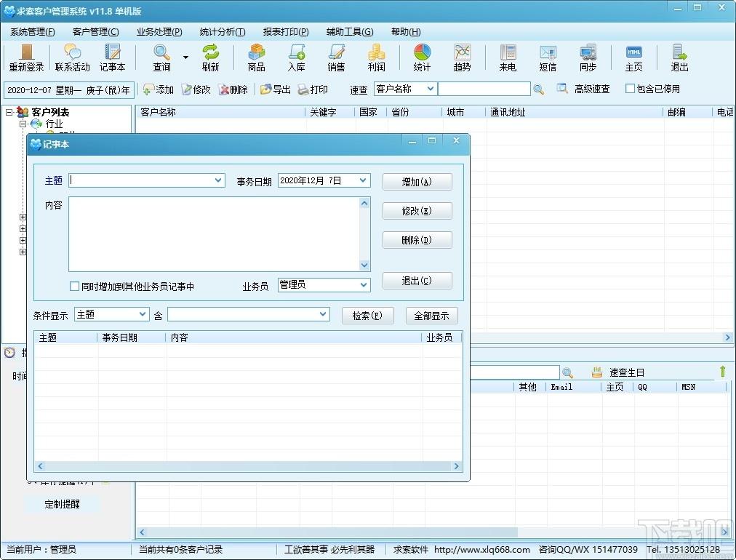This screenshot has height=560, width=736.
Task: Open the 统计 statistics pie chart icon
Action: click(422, 57)
